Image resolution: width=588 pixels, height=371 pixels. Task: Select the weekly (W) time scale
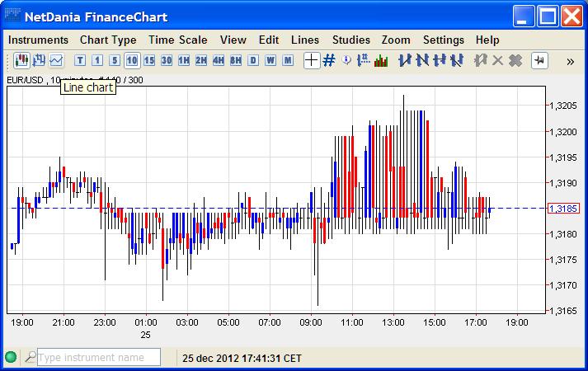click(x=270, y=60)
